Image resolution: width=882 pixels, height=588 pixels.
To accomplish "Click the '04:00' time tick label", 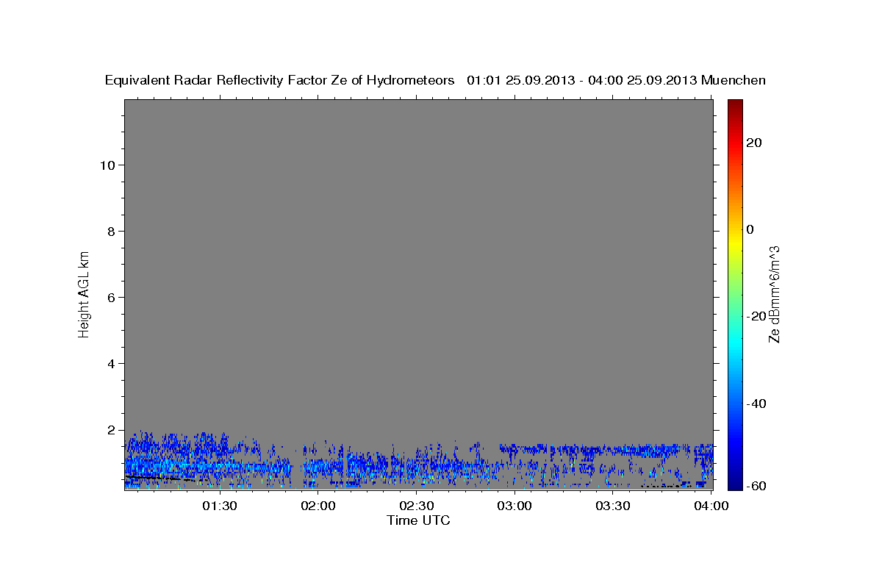I will pyautogui.click(x=711, y=506).
